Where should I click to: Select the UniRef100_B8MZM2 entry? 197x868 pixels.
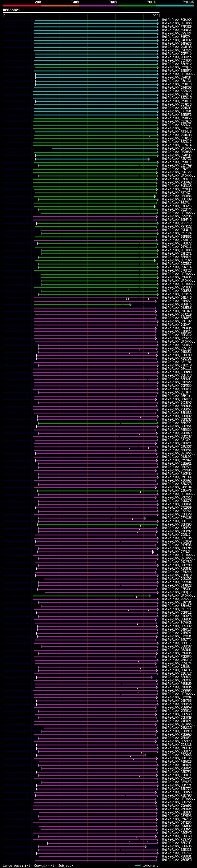point(177,843)
